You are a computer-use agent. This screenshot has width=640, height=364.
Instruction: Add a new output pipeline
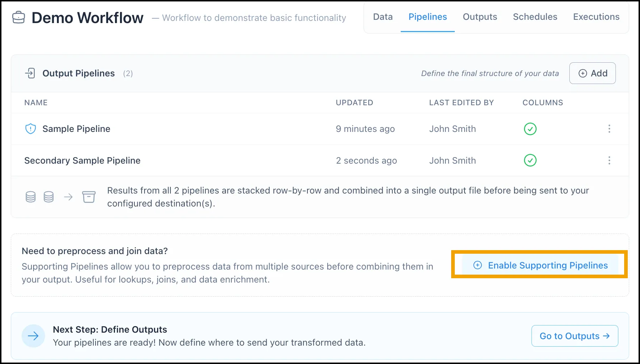pos(592,73)
